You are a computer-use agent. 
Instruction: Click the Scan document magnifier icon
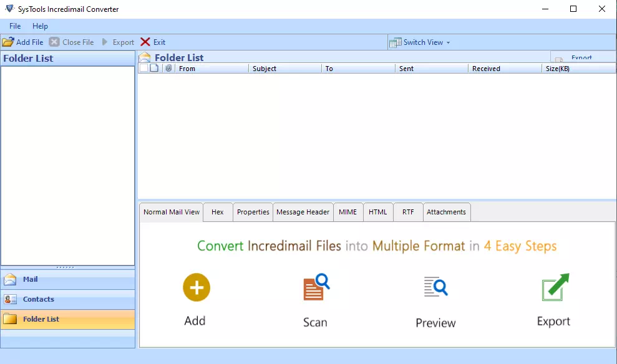pyautogui.click(x=316, y=287)
